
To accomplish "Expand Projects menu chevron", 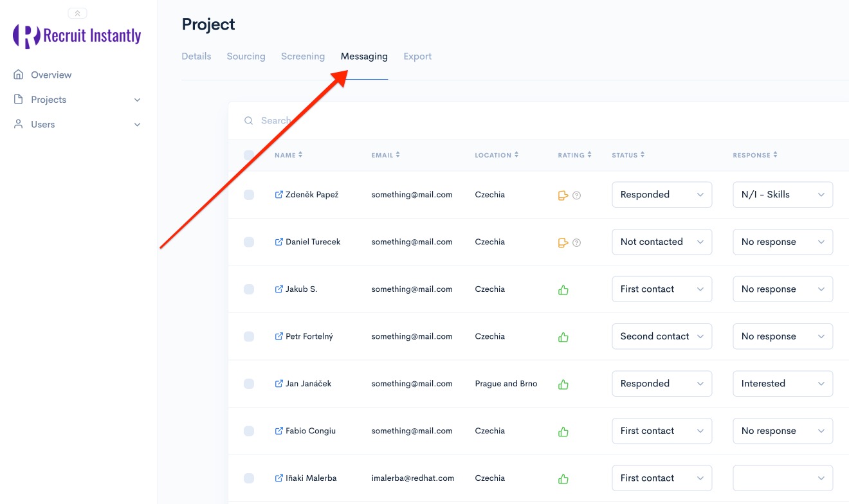I will click(137, 100).
